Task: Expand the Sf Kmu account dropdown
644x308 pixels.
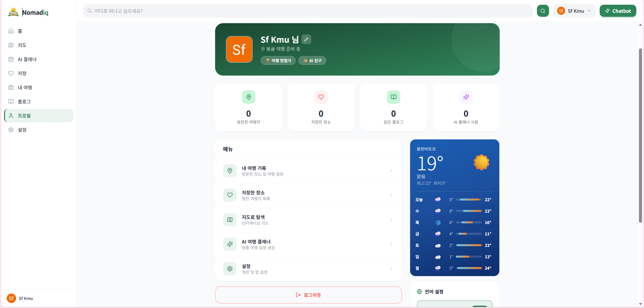Action: (x=574, y=11)
